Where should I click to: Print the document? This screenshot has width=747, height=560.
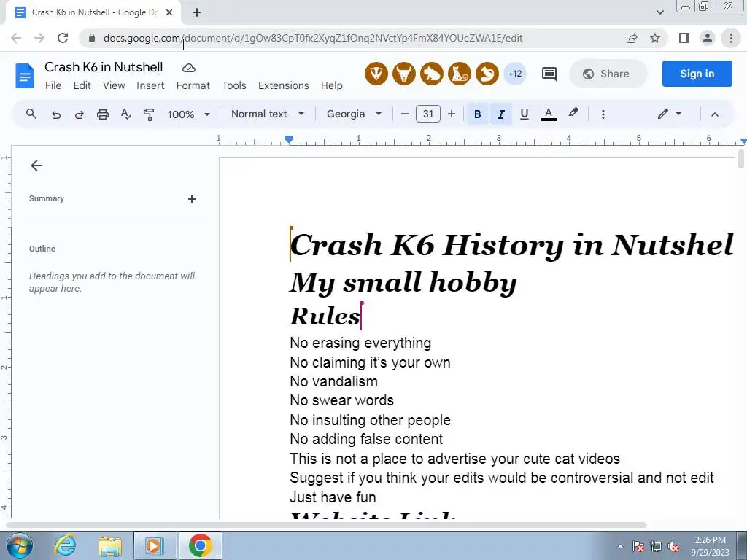click(x=102, y=114)
